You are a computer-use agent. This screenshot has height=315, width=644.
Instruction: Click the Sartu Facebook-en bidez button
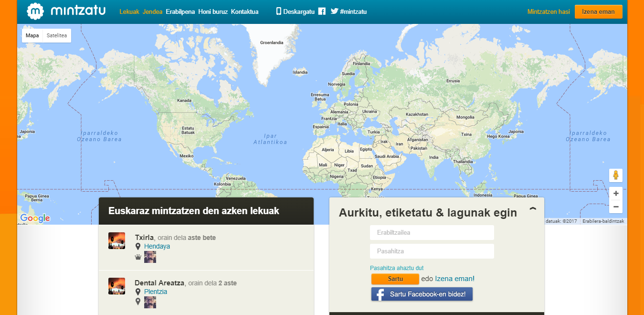[422, 294]
